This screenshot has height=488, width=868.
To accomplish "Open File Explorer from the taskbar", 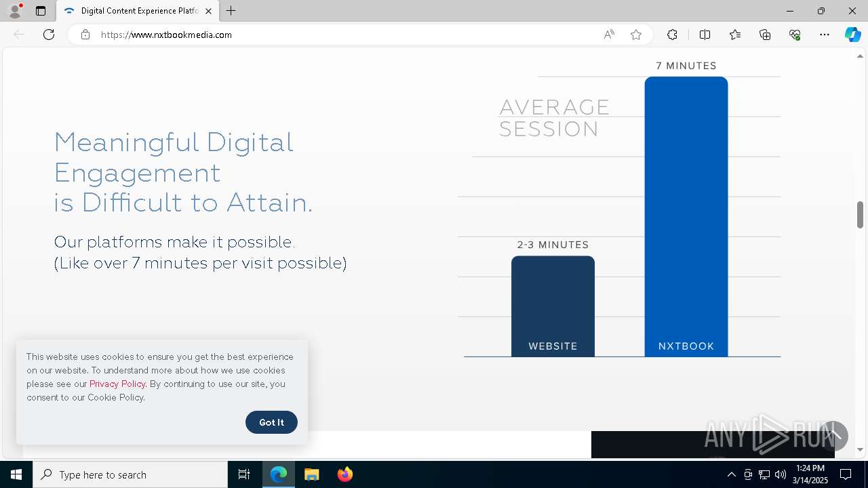I will pos(312,474).
